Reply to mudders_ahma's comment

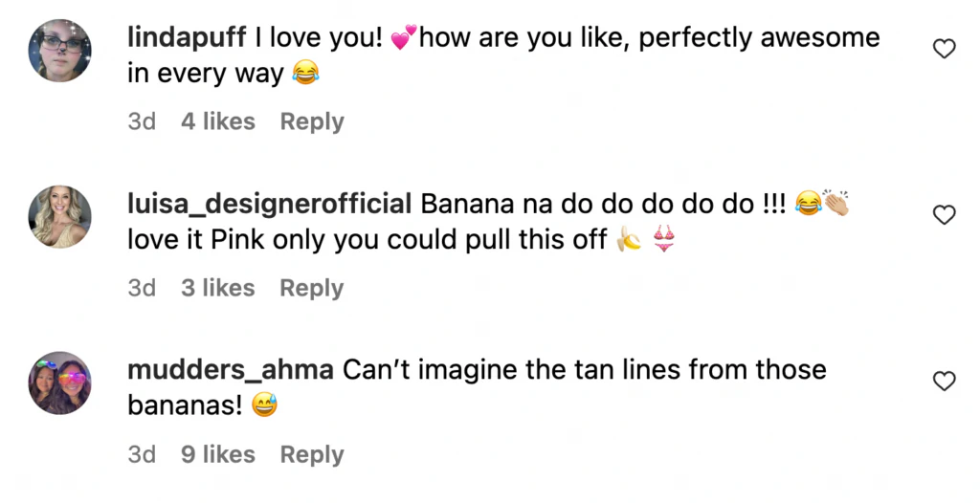tap(311, 454)
